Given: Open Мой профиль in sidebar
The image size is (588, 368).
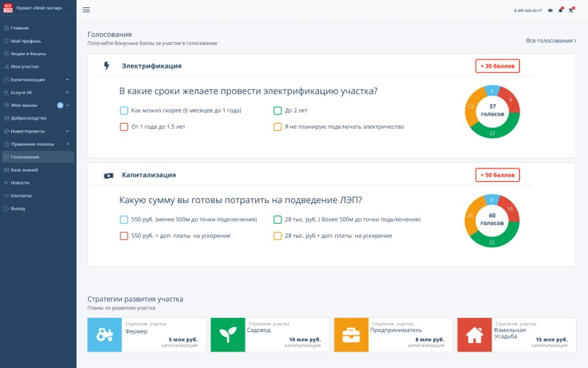Looking at the screenshot, I should pyautogui.click(x=26, y=40).
